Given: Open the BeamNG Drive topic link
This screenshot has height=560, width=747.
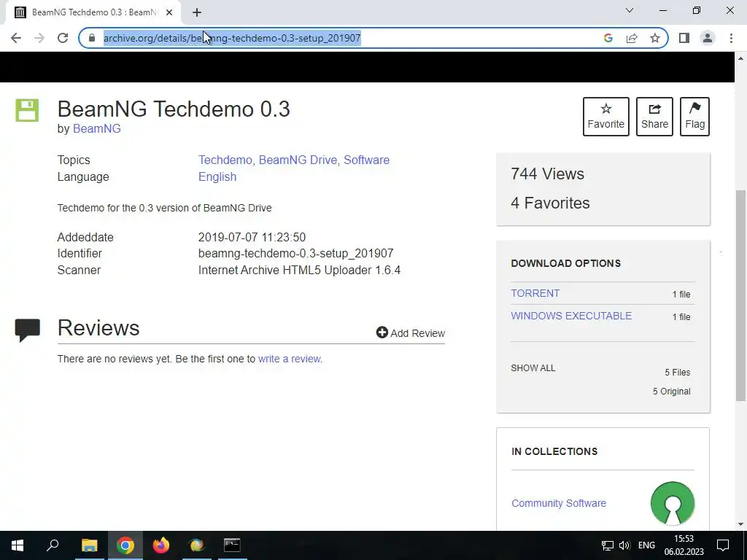Looking at the screenshot, I should pyautogui.click(x=298, y=160).
